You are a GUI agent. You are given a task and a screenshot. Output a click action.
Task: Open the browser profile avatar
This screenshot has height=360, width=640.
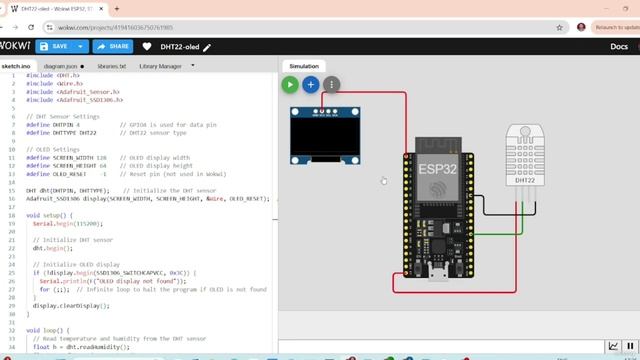coord(581,27)
